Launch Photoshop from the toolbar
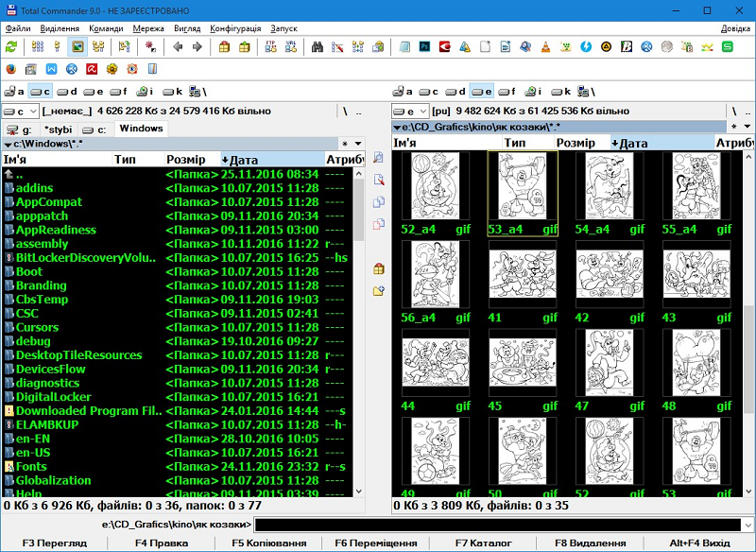Image resolution: width=756 pixels, height=552 pixels. coord(425,46)
